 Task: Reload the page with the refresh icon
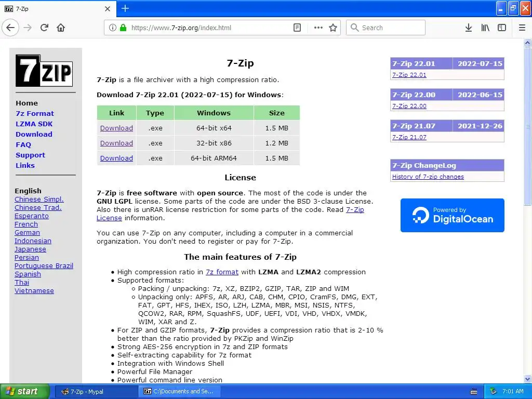pyautogui.click(x=44, y=28)
